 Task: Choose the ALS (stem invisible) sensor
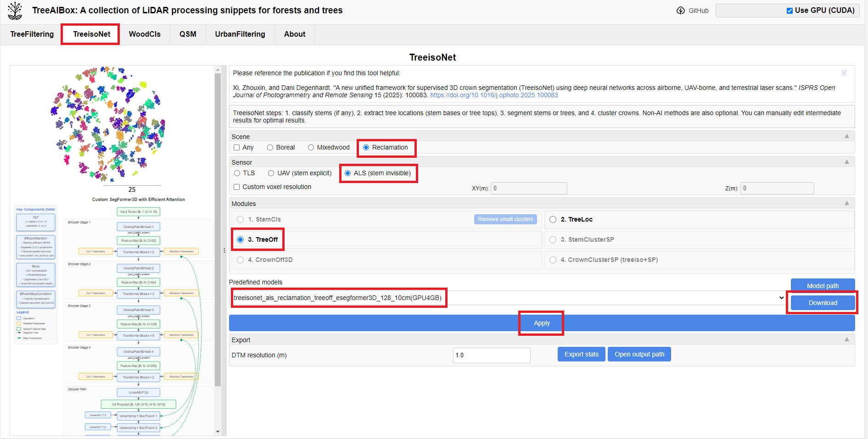[347, 173]
